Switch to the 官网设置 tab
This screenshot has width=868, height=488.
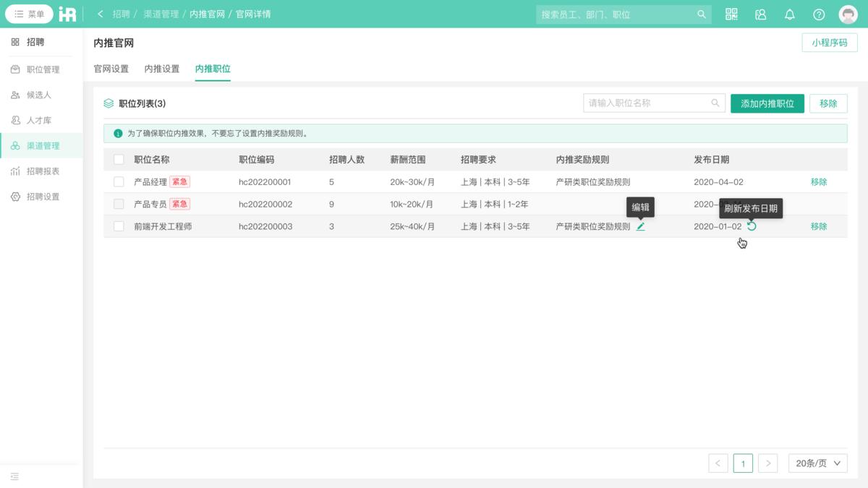pyautogui.click(x=110, y=69)
